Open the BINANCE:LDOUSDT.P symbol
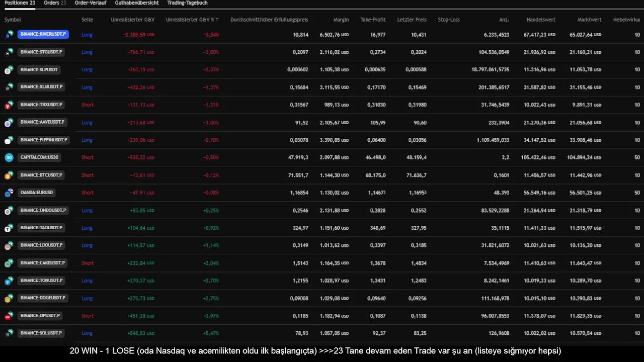 42,245
